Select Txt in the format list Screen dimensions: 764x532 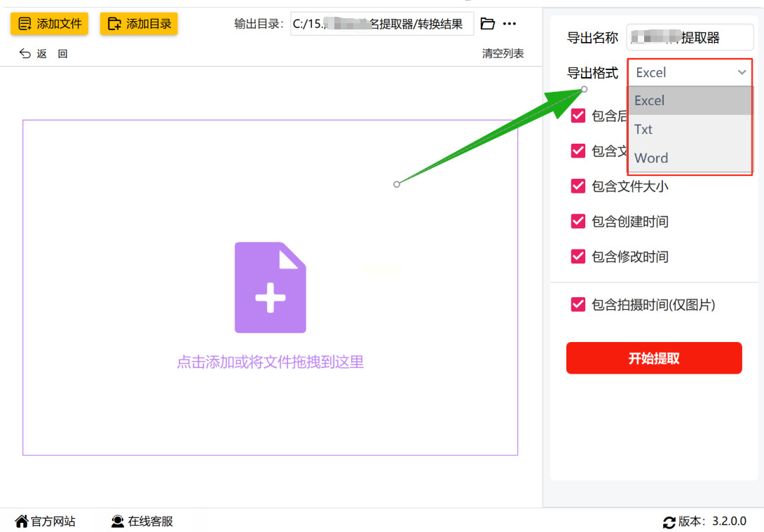[690, 129]
